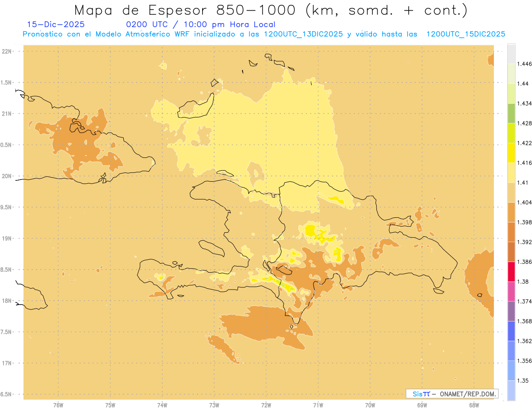Click the 19N latitude label
The height and width of the screenshot is (411, 532).
pyautogui.click(x=7, y=239)
